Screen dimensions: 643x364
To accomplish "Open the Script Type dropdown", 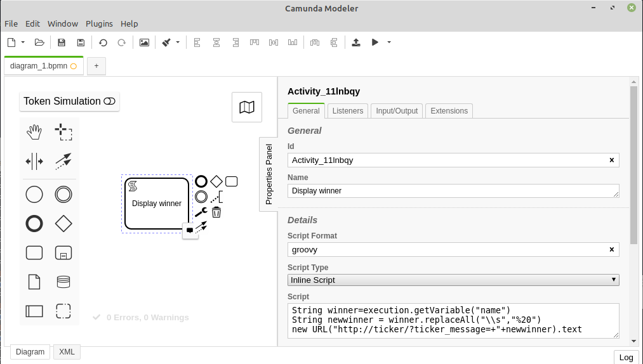I will tap(453, 280).
